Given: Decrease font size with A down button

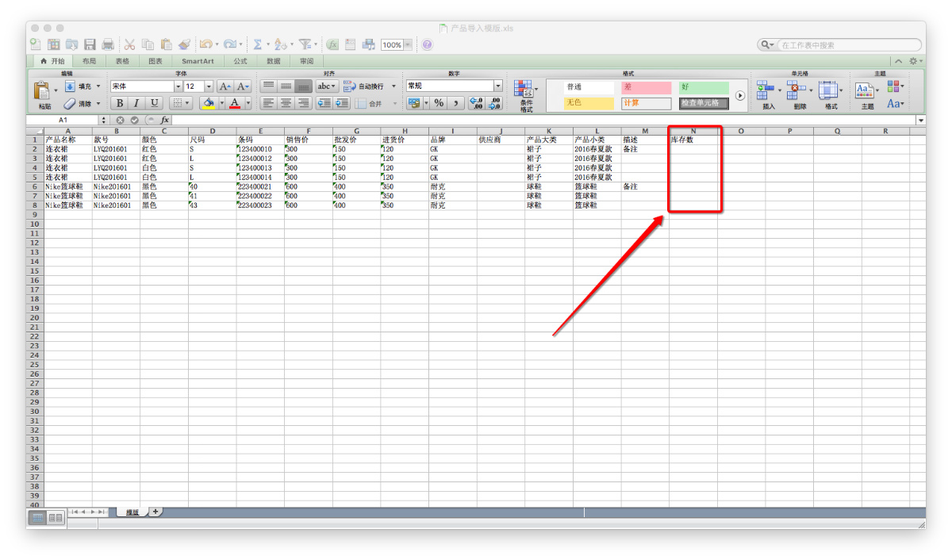Looking at the screenshot, I should [x=243, y=86].
